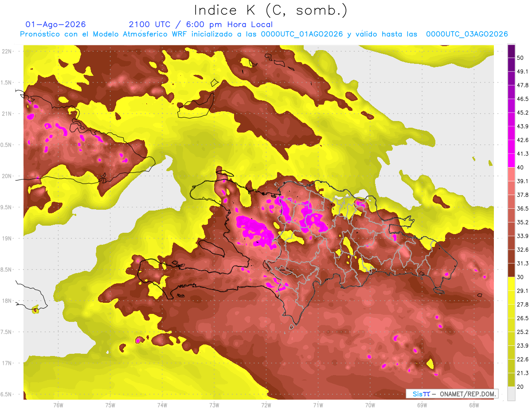Click the colorbar value '23.9'
The width and height of the screenshot is (532, 411).
tap(522, 345)
